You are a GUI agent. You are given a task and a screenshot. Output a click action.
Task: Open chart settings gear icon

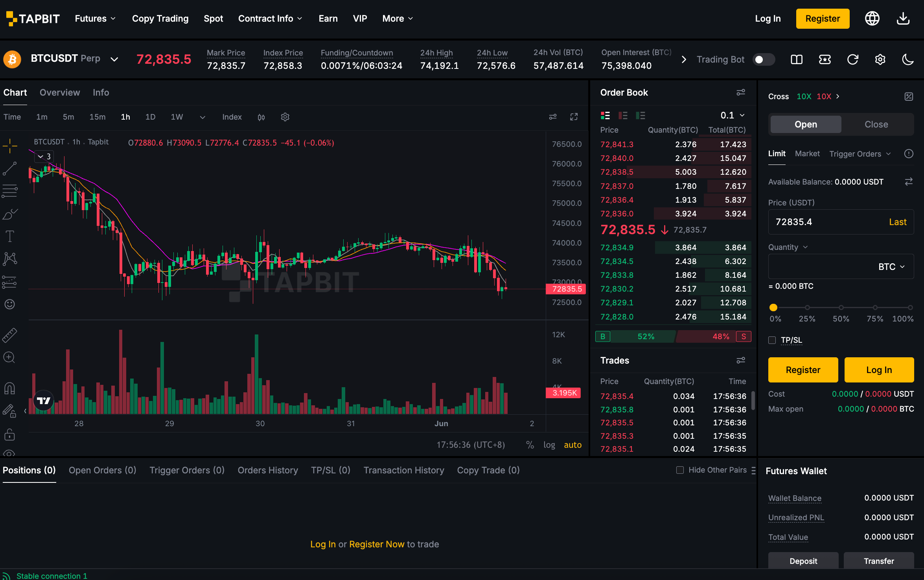pyautogui.click(x=285, y=117)
